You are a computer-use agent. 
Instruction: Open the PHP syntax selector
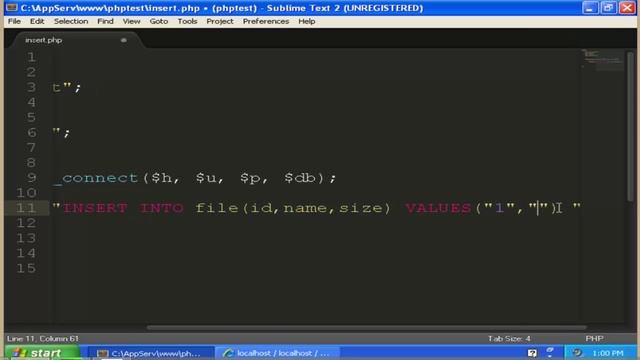[594, 338]
